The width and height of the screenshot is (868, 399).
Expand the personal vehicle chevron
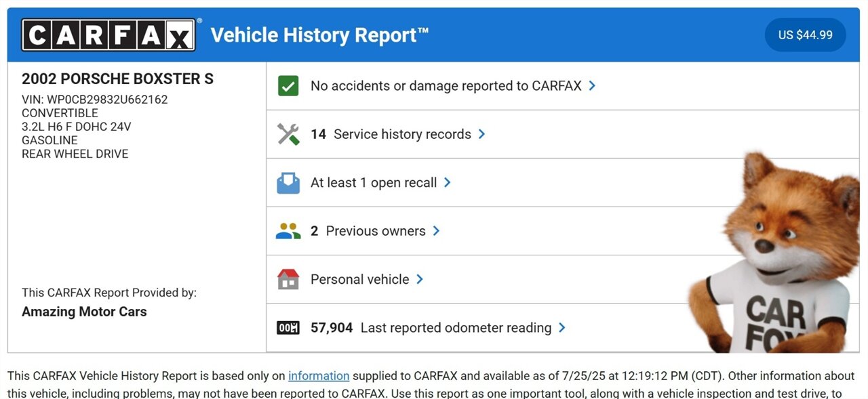tap(420, 279)
